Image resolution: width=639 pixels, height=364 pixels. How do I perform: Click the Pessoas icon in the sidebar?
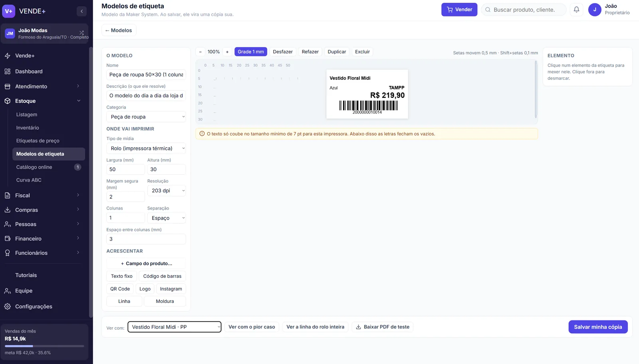tap(7, 224)
